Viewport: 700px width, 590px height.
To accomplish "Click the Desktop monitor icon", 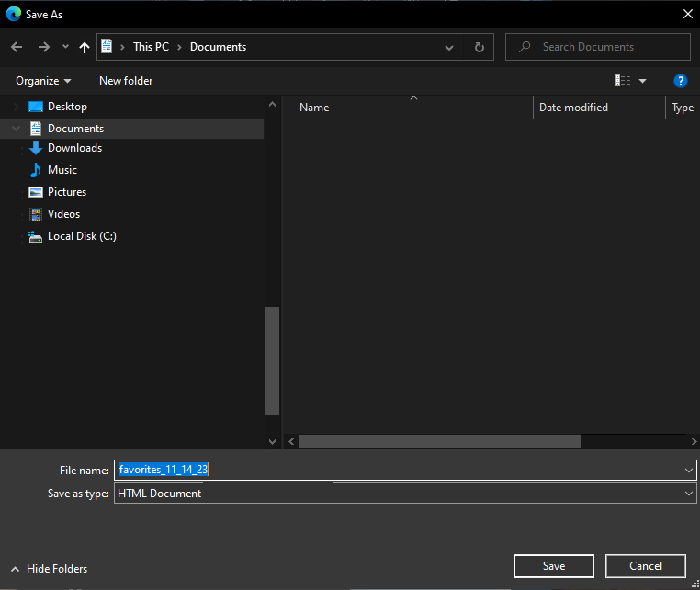I will click(35, 107).
